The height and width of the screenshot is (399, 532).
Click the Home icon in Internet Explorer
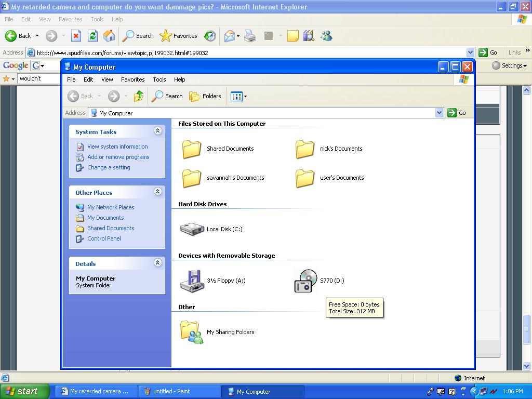tap(109, 36)
